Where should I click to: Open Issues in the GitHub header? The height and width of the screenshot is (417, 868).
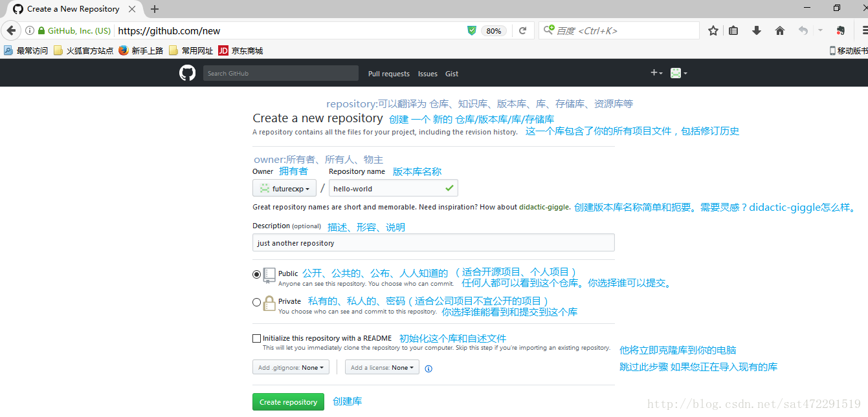(428, 74)
